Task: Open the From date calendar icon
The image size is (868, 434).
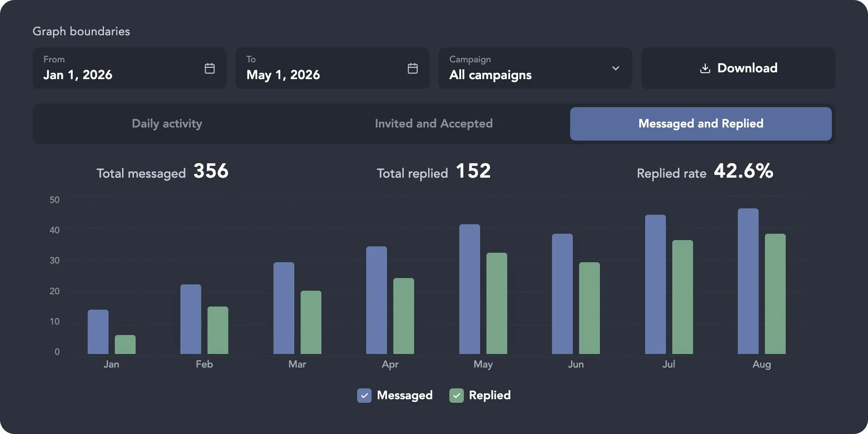Action: point(210,68)
